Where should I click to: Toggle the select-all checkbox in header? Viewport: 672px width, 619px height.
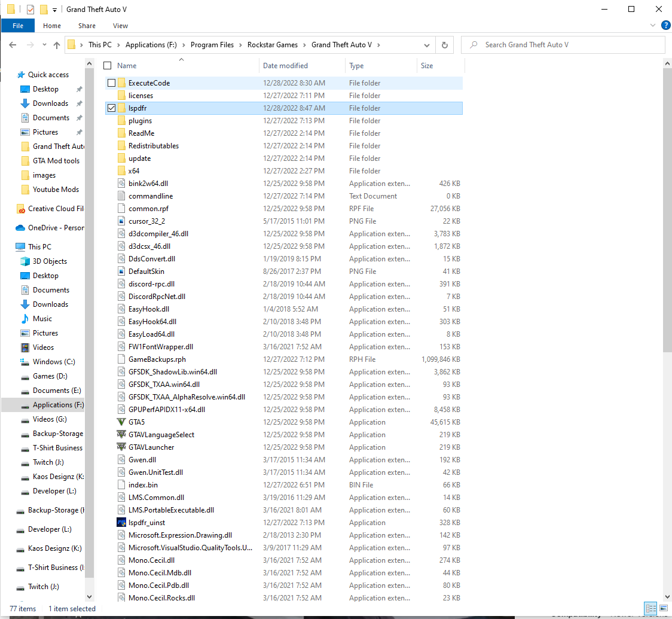pyautogui.click(x=108, y=66)
